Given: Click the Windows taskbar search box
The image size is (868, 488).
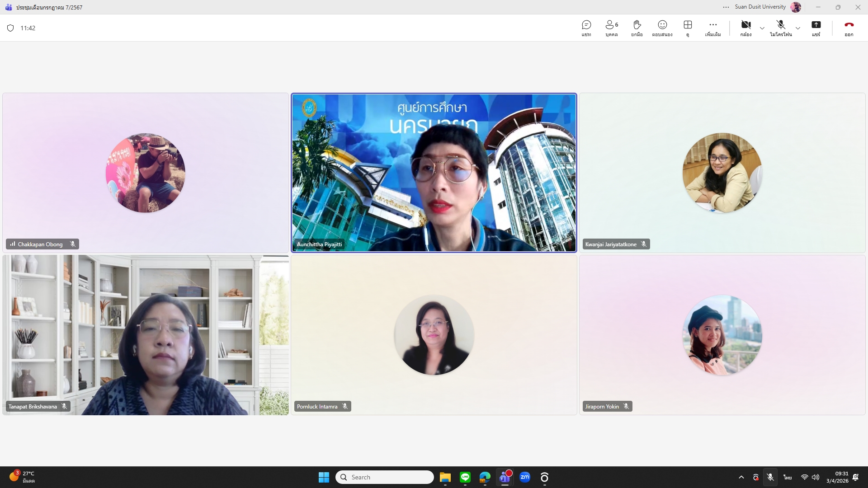Looking at the screenshot, I should pyautogui.click(x=384, y=477).
